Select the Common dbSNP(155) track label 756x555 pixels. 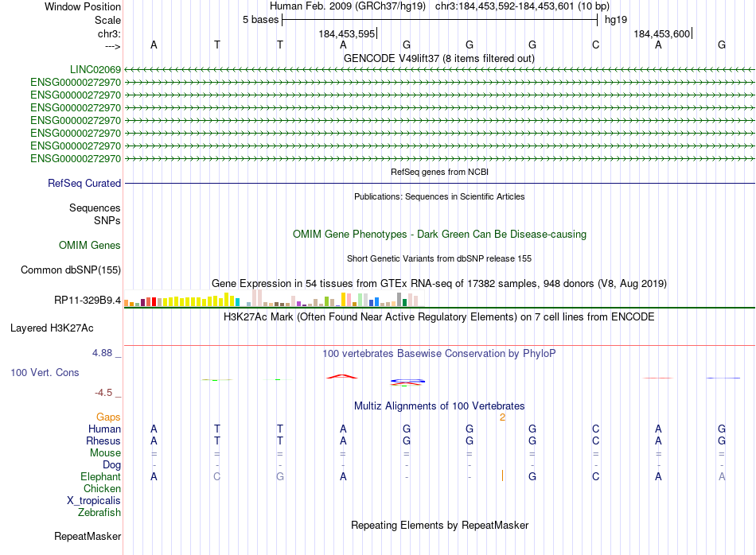click(x=71, y=270)
